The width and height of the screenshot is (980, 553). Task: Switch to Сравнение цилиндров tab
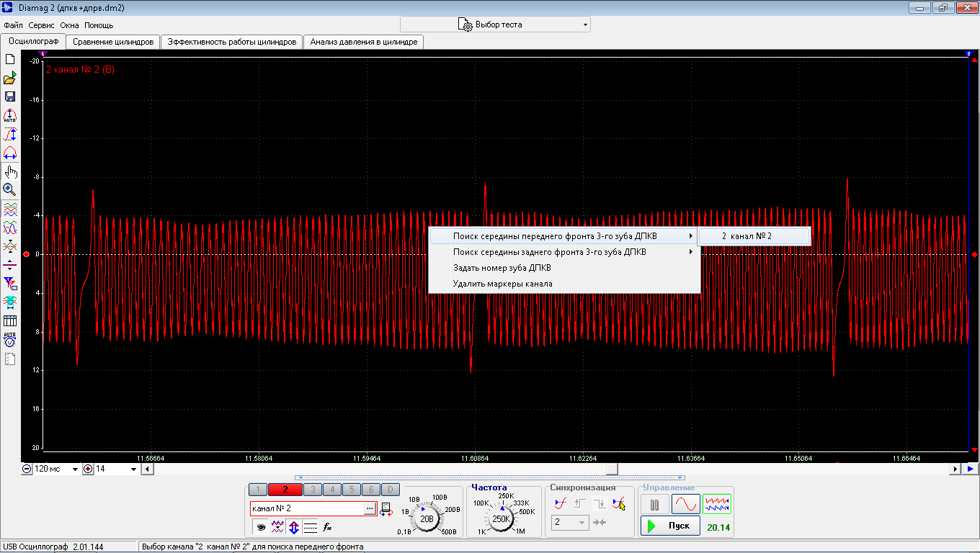tap(113, 42)
